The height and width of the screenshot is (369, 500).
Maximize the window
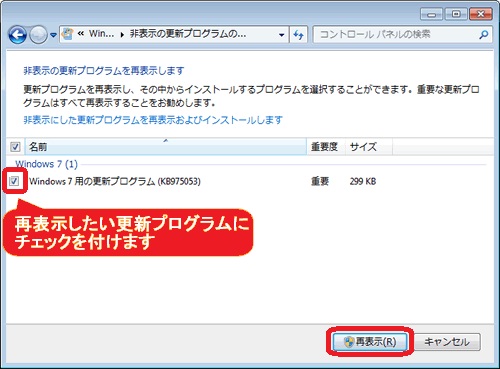tap(456, 14)
